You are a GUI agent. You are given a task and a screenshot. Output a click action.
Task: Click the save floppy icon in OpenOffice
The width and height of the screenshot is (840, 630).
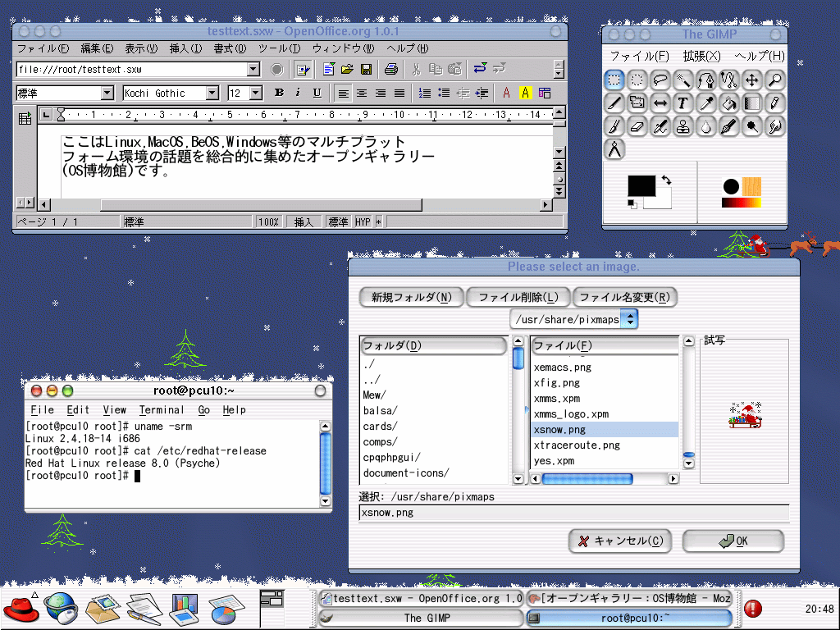tap(367, 69)
